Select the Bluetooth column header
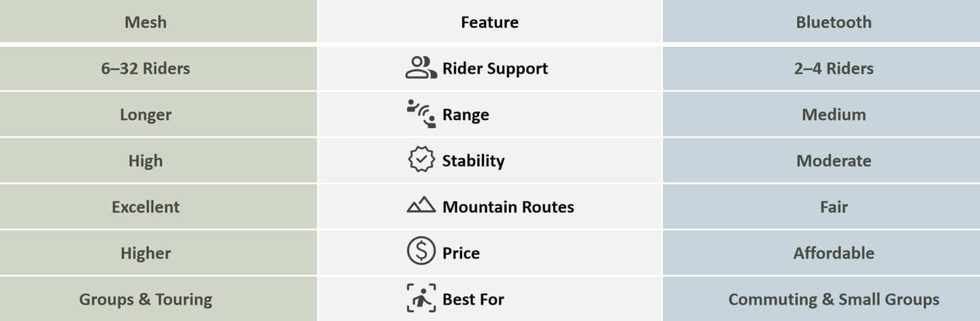The image size is (980, 321). point(833,22)
